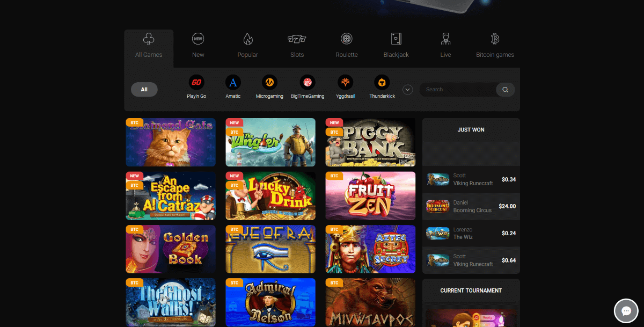This screenshot has width=644, height=327.
Task: Open the live chat bubble icon
Action: point(626,310)
